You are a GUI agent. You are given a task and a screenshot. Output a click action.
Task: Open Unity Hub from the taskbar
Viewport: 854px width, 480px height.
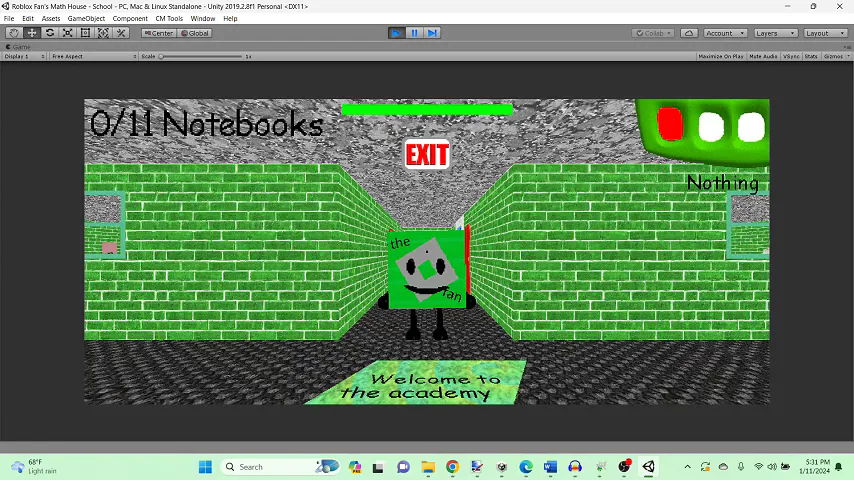[502, 467]
